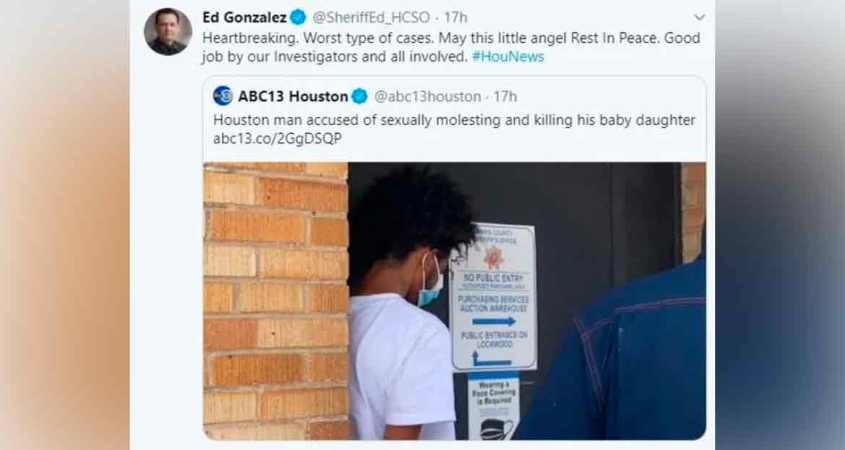Click ABC13 Houston's verified badge
This screenshot has width=845, height=450.
tap(359, 96)
